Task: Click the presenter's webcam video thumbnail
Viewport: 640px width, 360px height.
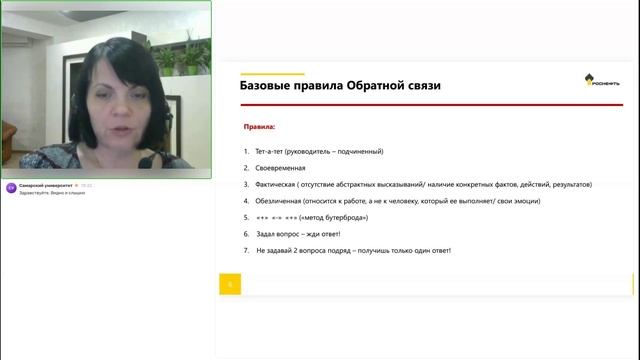Action: (x=106, y=89)
